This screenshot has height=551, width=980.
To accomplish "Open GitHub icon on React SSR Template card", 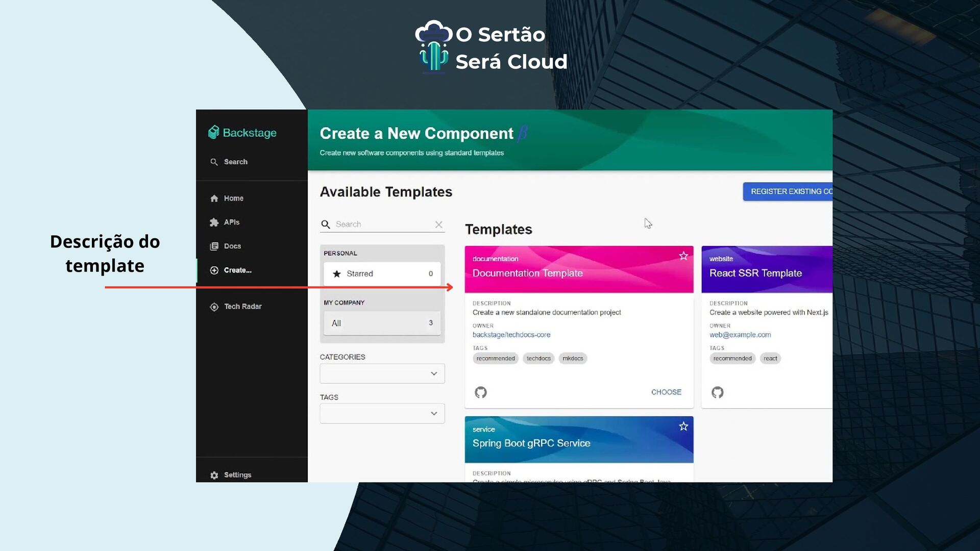I will [x=718, y=392].
